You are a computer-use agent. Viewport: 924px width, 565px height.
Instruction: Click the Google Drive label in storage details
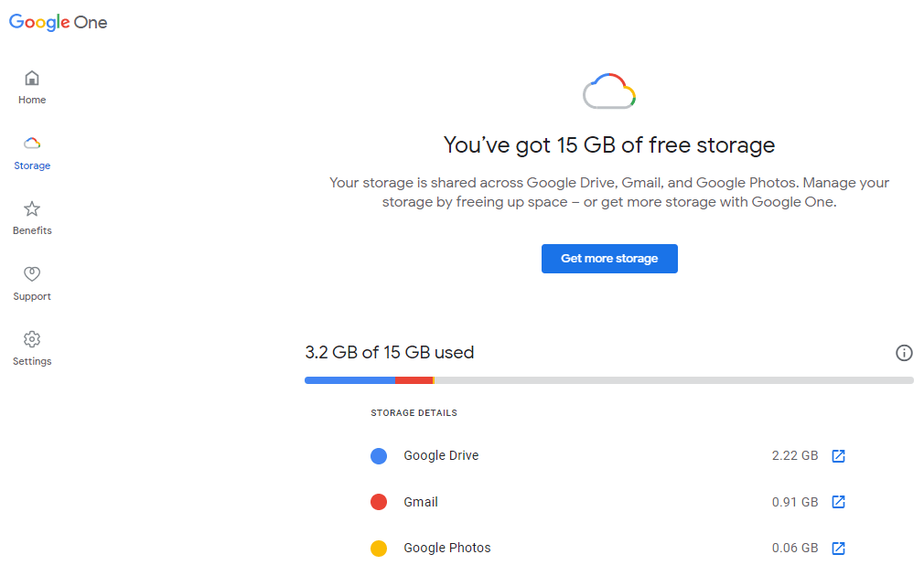tap(441, 455)
